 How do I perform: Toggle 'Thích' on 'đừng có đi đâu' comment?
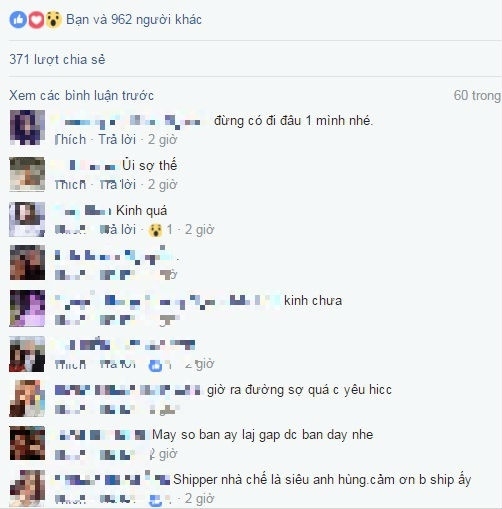coord(70,140)
